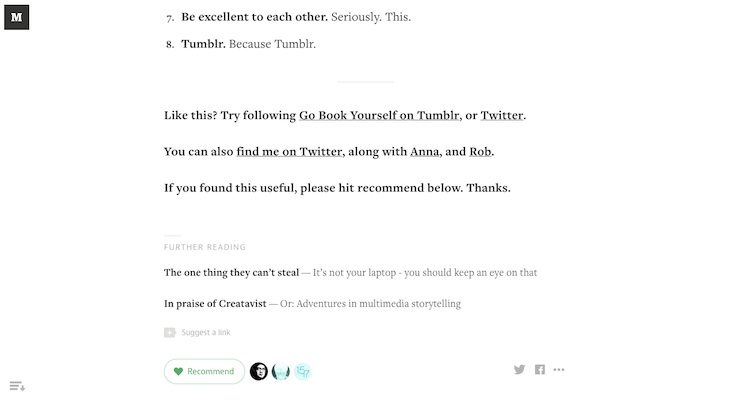
Task: Click the third recommender's 157 avatar
Action: 303,371
